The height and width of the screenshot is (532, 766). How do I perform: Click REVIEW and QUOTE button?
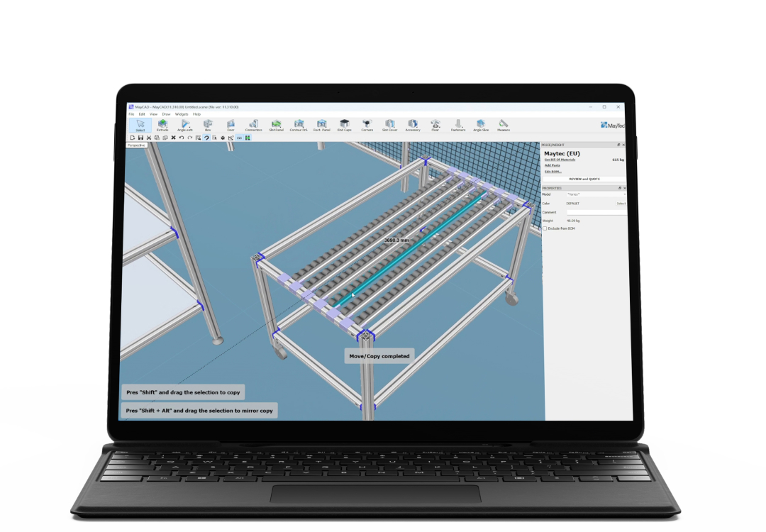tap(584, 179)
